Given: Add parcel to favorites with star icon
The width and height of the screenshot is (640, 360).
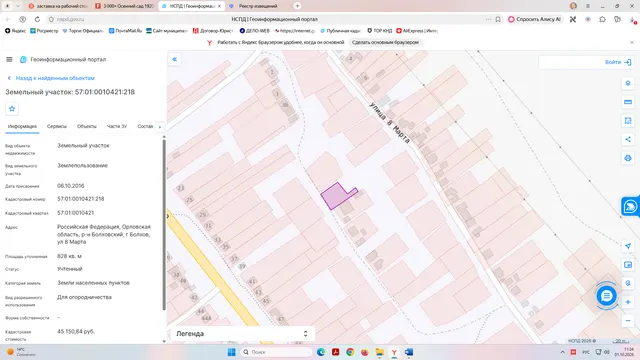Looking at the screenshot, I should pos(12,109).
